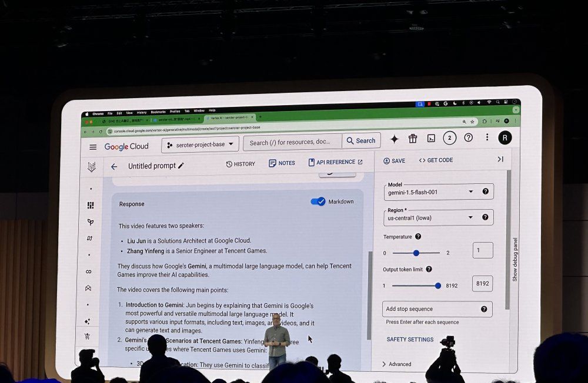Open the Colab infinity icon in sidebar

(x=89, y=272)
